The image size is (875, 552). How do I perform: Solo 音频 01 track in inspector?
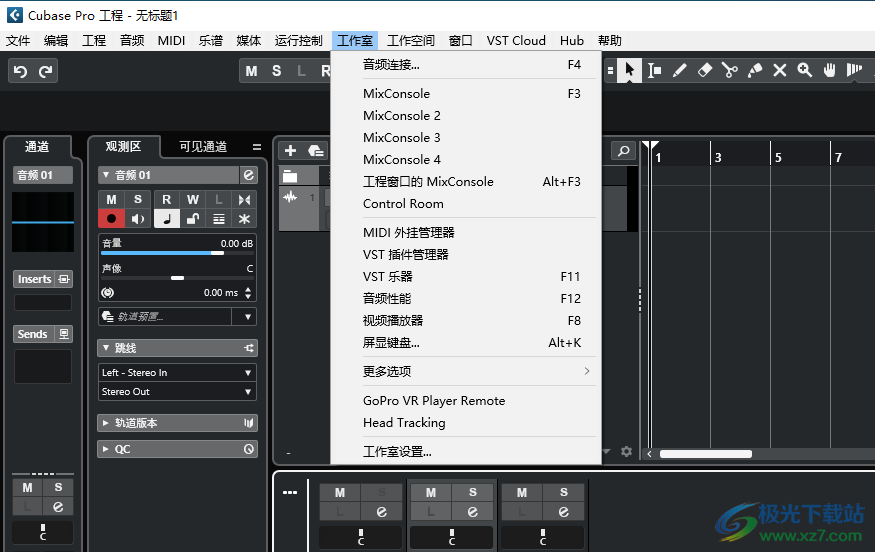tap(138, 199)
